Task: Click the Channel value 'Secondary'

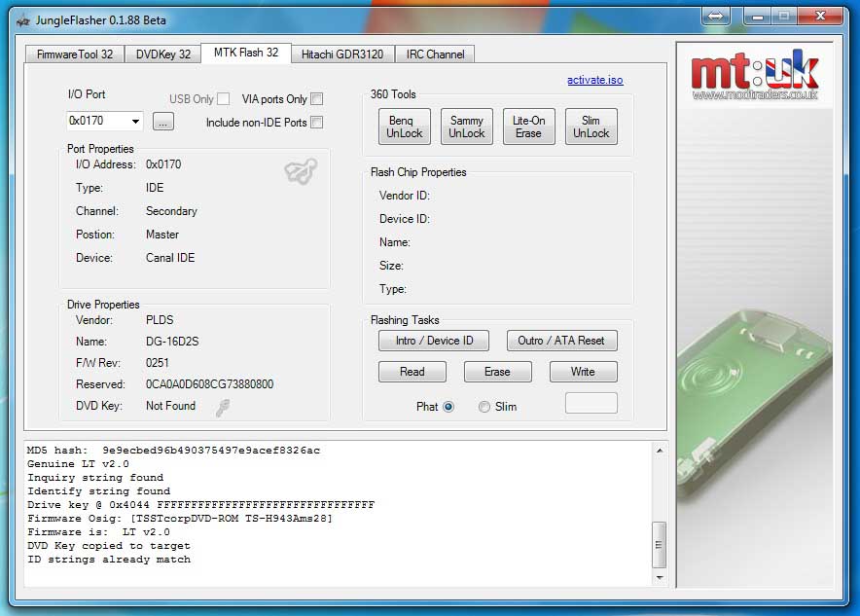Action: [x=171, y=211]
